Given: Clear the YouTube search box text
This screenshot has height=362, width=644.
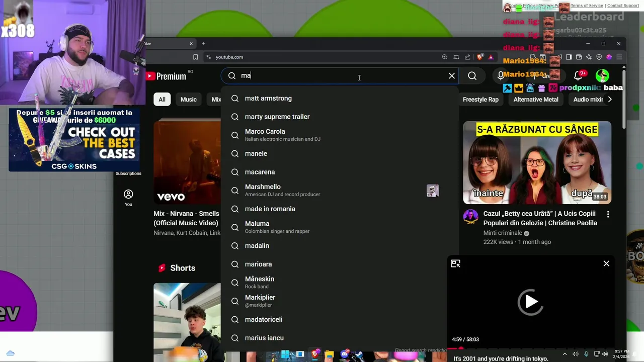Looking at the screenshot, I should coord(452,75).
